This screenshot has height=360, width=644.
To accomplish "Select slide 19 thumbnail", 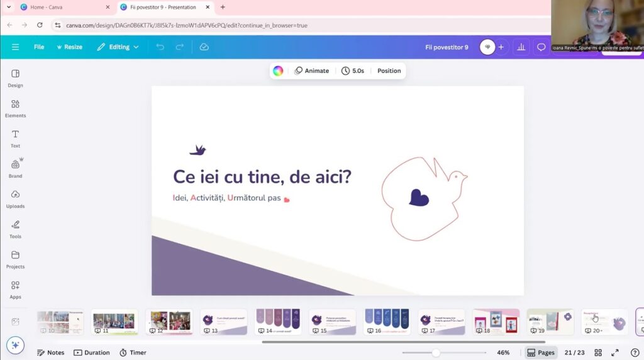I will (x=550, y=322).
